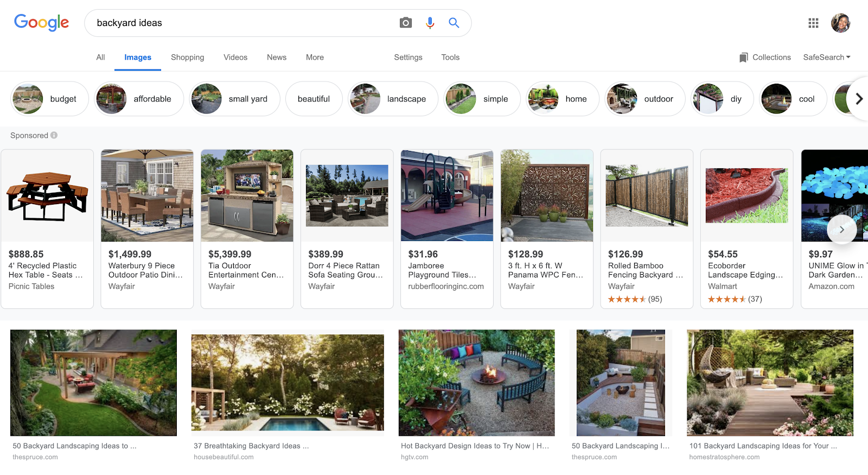The image size is (868, 475).
Task: Switch to the Shopping tab
Action: [x=188, y=57]
